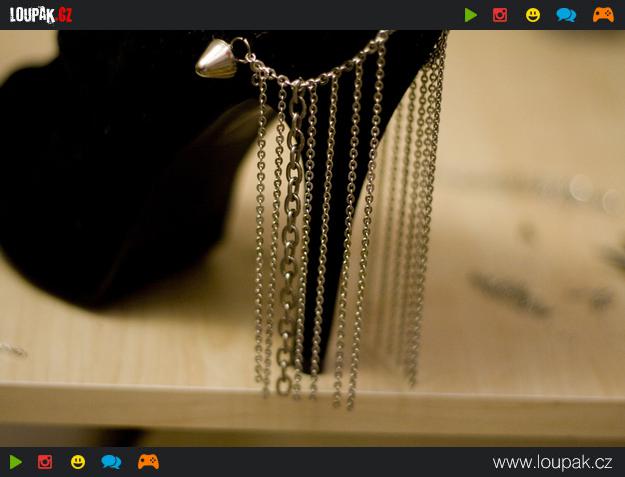Click the yellow smiley icon in bottom bar
This screenshot has width=625, height=477.
[x=78, y=462]
